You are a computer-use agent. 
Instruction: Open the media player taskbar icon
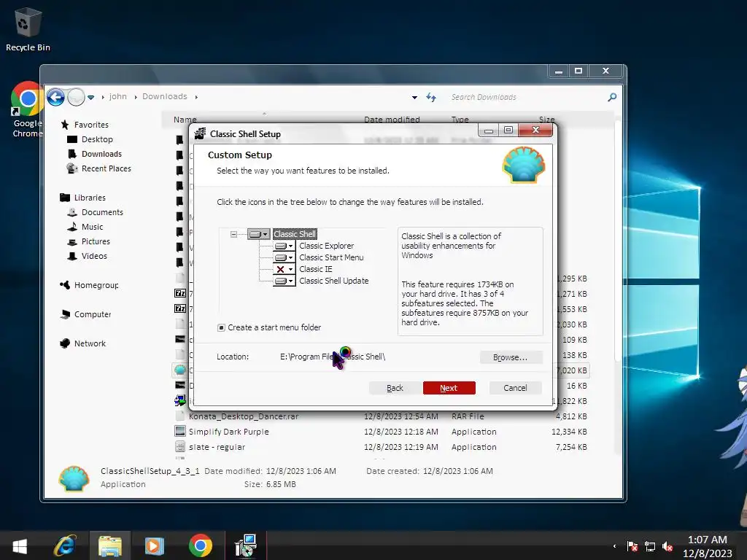point(155,545)
